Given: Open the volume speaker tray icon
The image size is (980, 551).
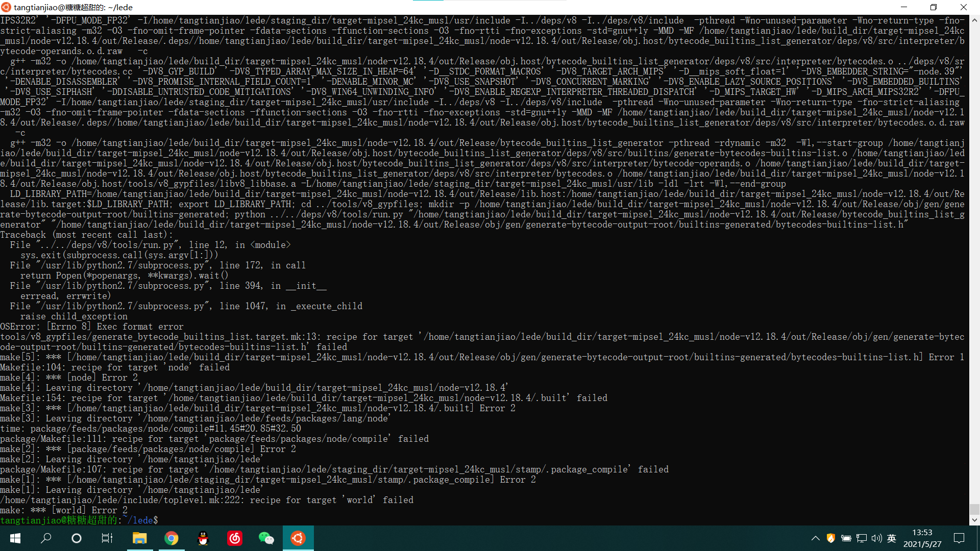Looking at the screenshot, I should 877,538.
